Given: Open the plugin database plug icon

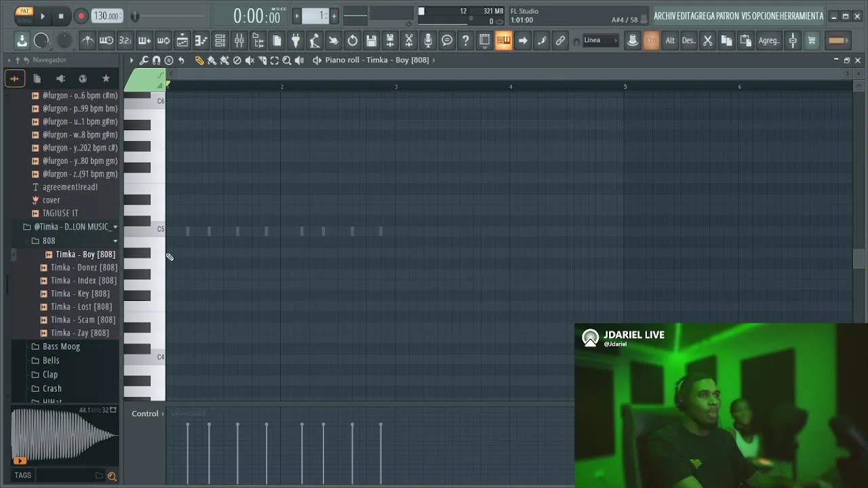Looking at the screenshot, I should point(296,41).
